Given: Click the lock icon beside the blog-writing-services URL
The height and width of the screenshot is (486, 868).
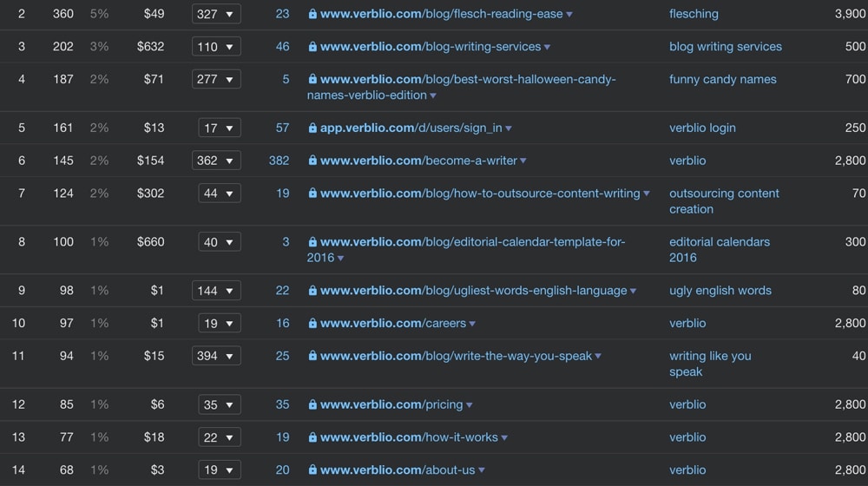Looking at the screenshot, I should [x=312, y=47].
